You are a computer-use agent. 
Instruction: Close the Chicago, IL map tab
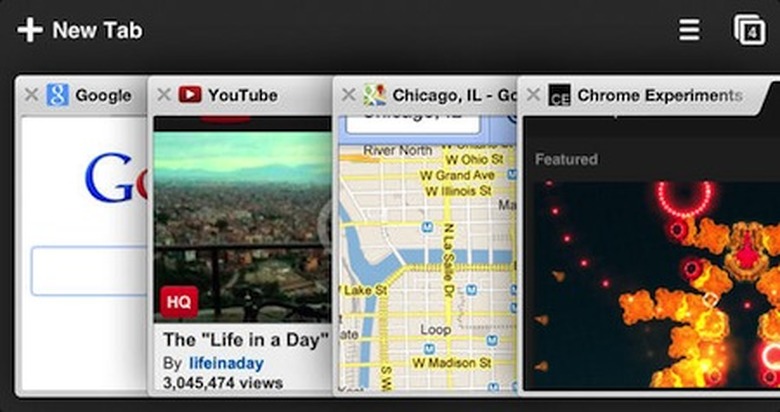[348, 95]
